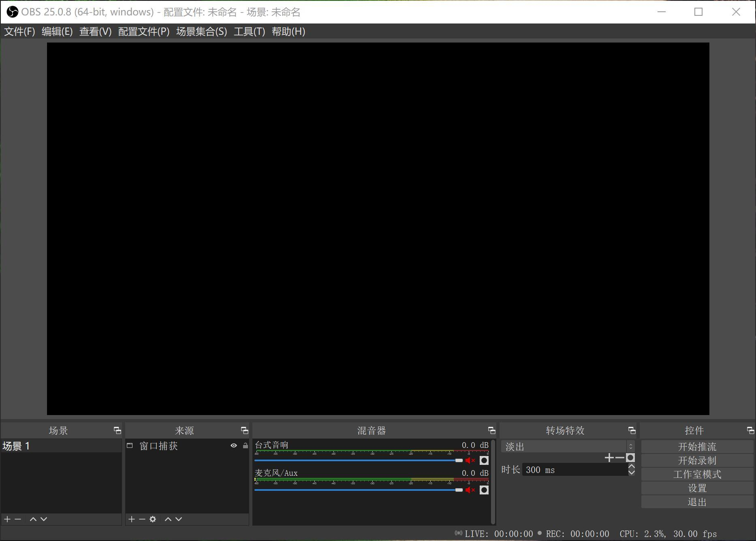The height and width of the screenshot is (541, 756).
Task: Click the REC status dot icon
Action: coord(539,533)
